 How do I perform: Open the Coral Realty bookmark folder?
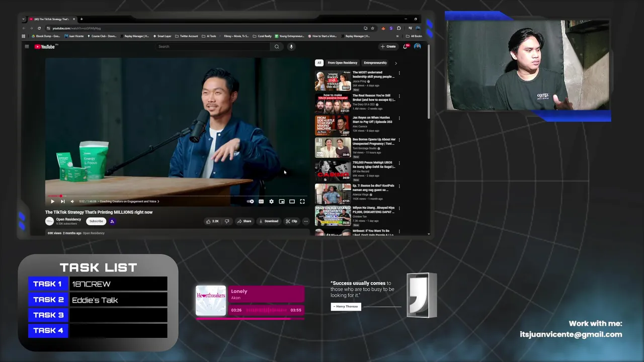pos(263,36)
